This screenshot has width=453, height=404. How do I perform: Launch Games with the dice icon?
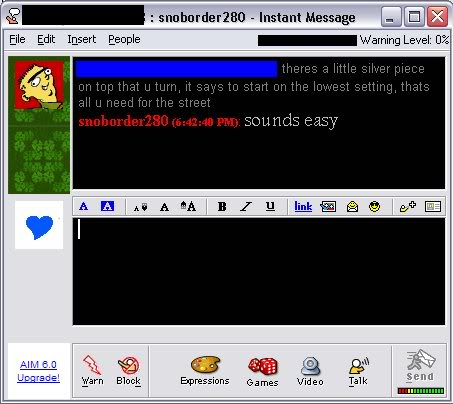(x=263, y=372)
